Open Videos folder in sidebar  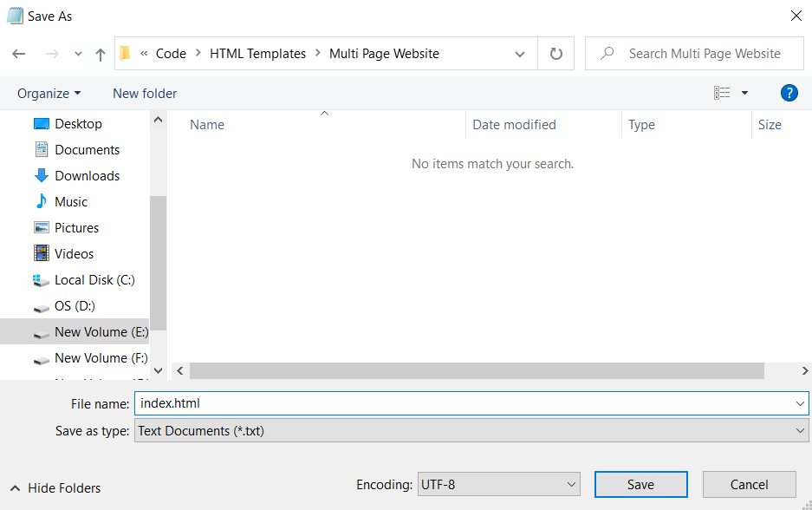pyautogui.click(x=74, y=253)
